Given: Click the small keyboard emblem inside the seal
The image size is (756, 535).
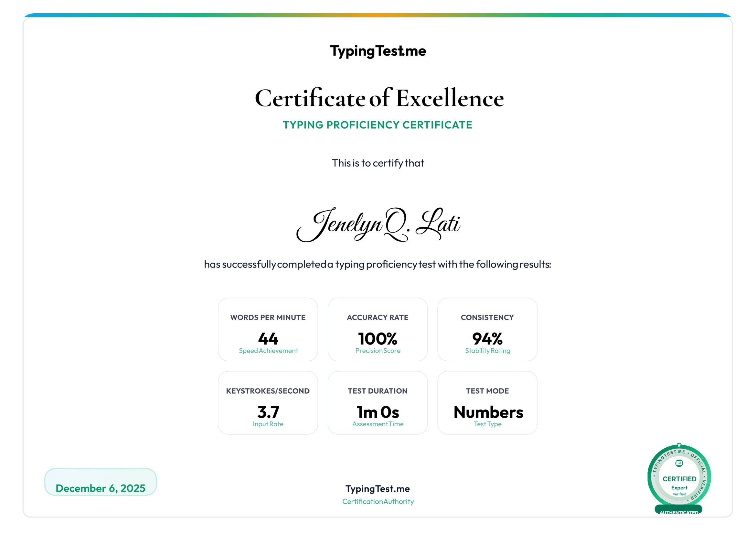Looking at the screenshot, I should tap(679, 463).
